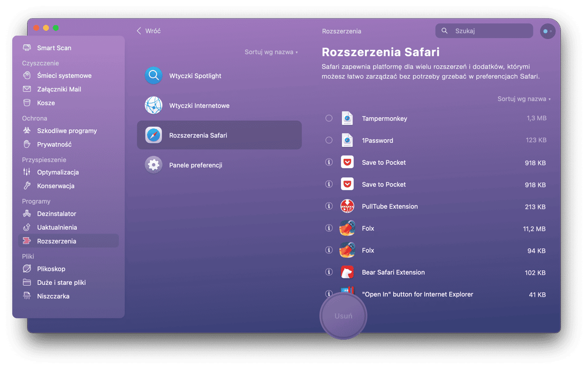The width and height of the screenshot is (588, 369).
Task: Open the assistant menu in top-right corner
Action: click(547, 31)
